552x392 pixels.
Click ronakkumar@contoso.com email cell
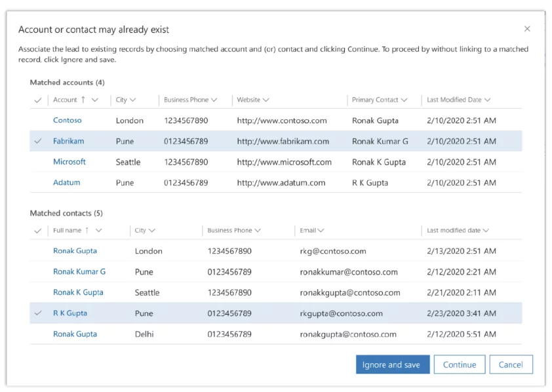click(349, 272)
